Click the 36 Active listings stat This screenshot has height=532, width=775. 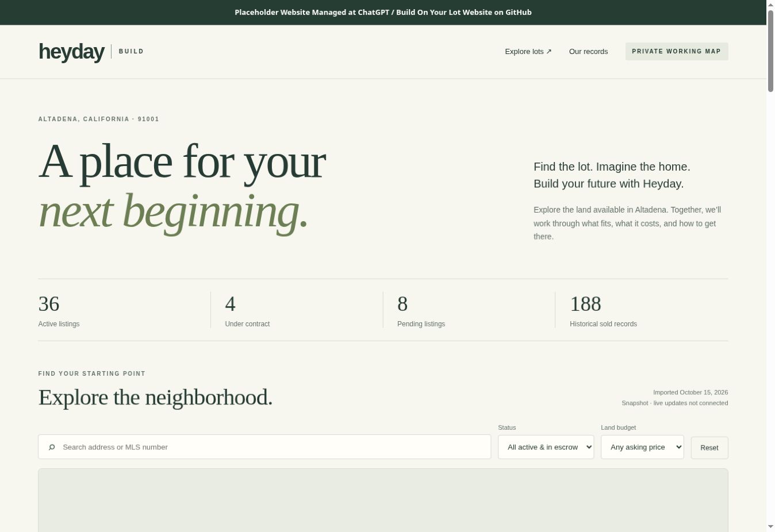(x=59, y=310)
